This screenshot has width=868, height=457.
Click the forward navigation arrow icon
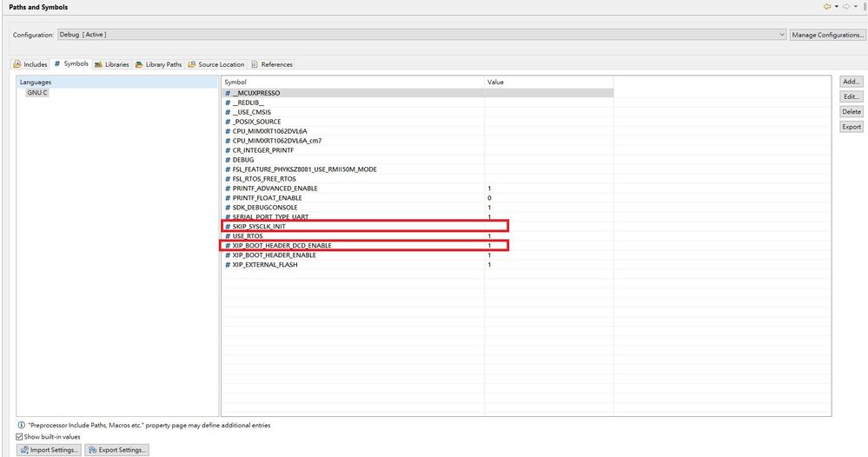click(846, 7)
